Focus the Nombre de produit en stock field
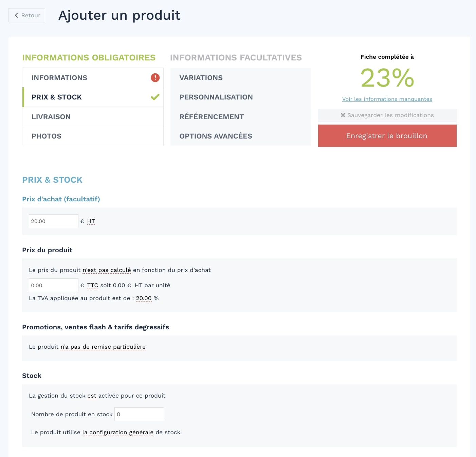 point(139,414)
